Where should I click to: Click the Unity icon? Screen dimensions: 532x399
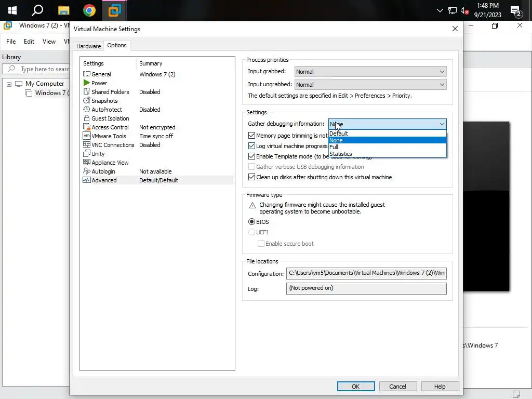[87, 153]
